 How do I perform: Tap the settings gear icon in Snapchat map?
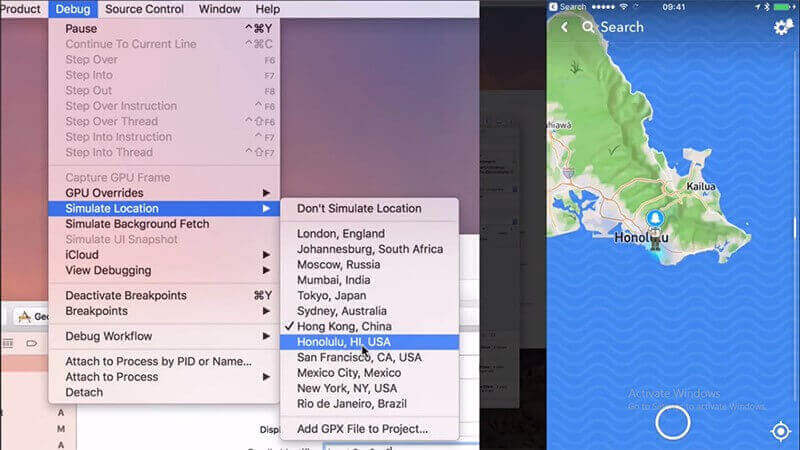[783, 27]
